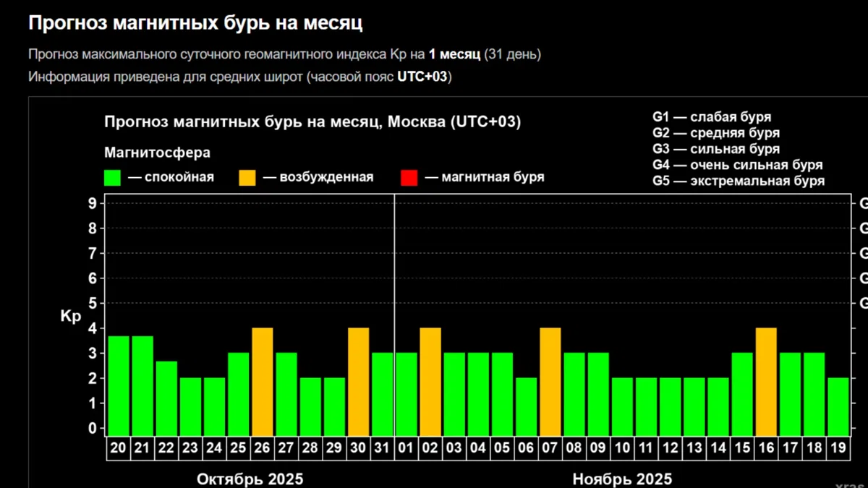Select date label 15 on the x-axis

[x=741, y=448]
